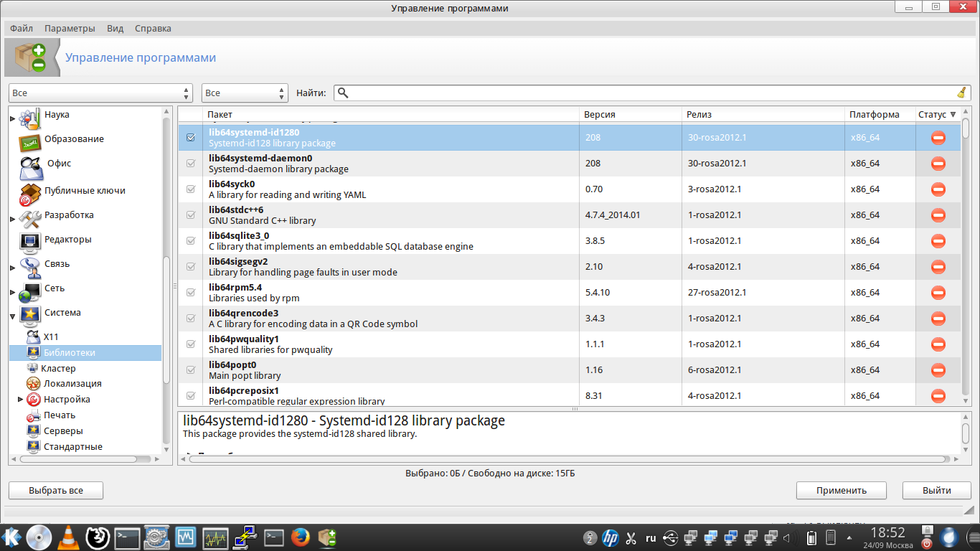Select the Редакторы category in sidebar
This screenshot has width=980, height=551.
click(x=67, y=240)
